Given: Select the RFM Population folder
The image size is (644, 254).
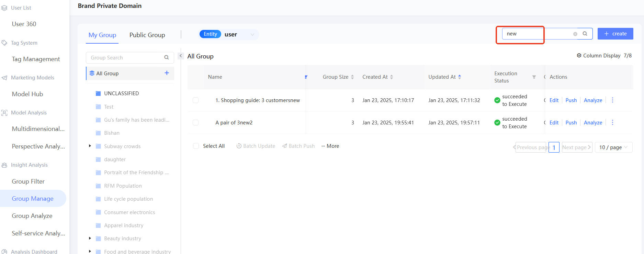Looking at the screenshot, I should (123, 186).
